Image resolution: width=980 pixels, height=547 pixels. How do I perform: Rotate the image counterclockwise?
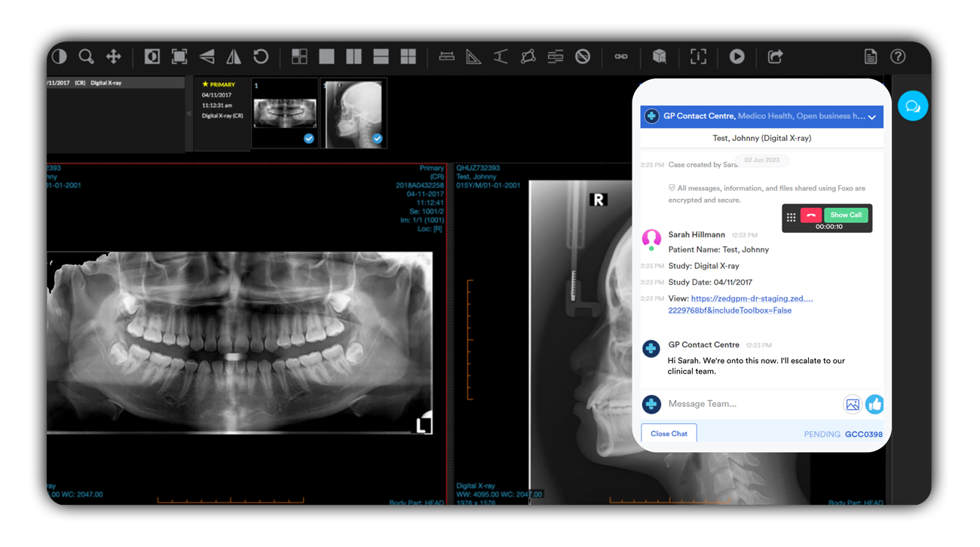[261, 57]
